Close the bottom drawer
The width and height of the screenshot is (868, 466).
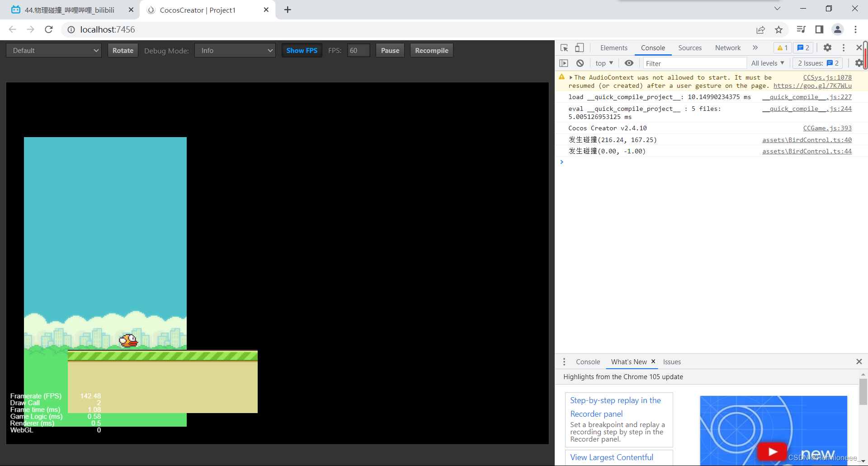(x=859, y=361)
